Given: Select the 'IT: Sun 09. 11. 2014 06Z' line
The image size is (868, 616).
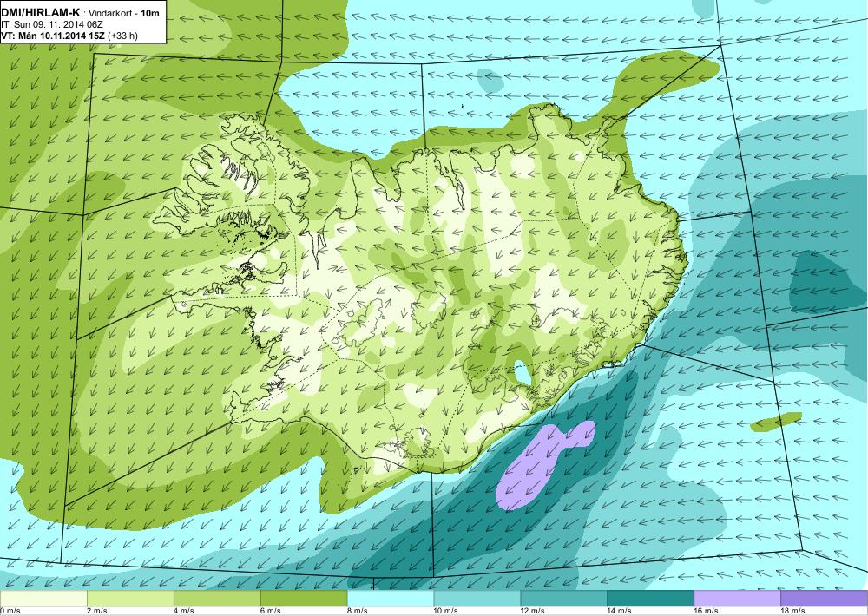Looking at the screenshot, I should [x=54, y=24].
